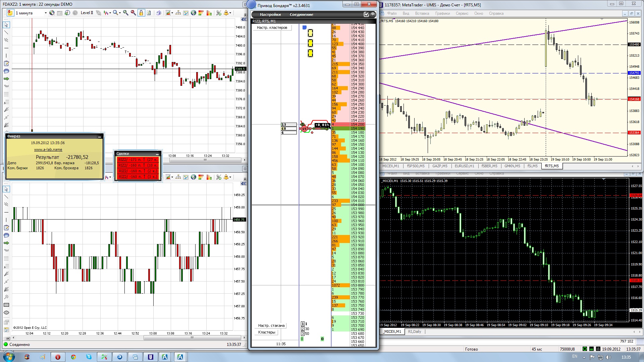Click the Кластеры button
Viewport: 644px width, 362px height.
[x=267, y=332]
